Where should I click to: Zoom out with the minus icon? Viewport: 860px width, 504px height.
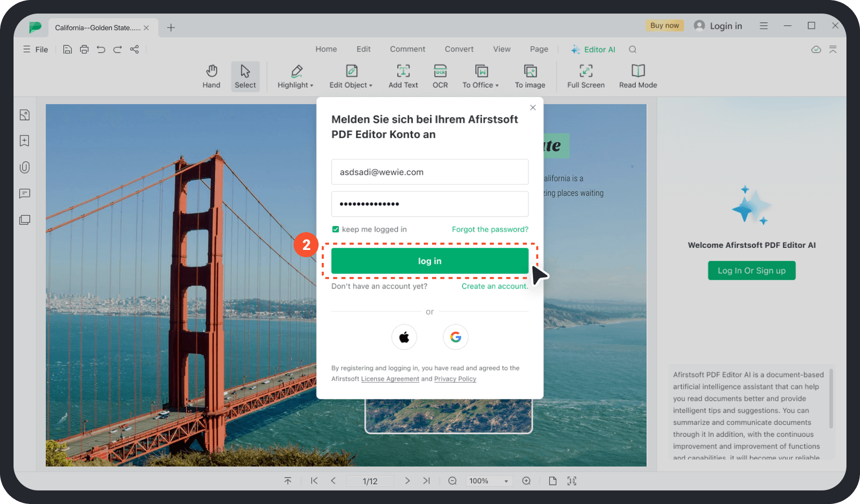[452, 481]
